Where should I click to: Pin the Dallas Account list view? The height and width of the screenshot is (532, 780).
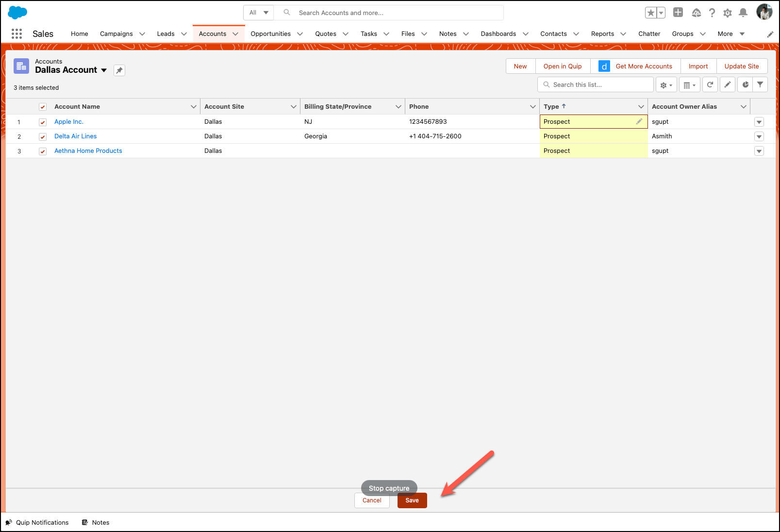[x=119, y=70]
